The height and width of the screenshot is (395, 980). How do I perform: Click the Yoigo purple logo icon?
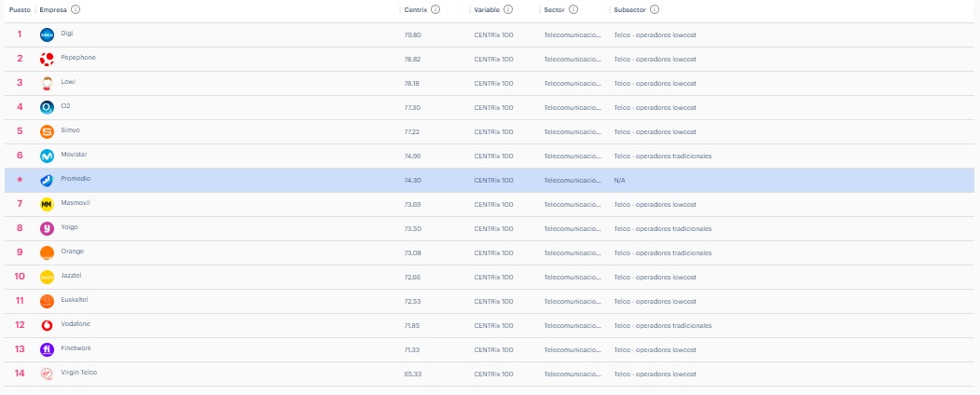tap(48, 228)
